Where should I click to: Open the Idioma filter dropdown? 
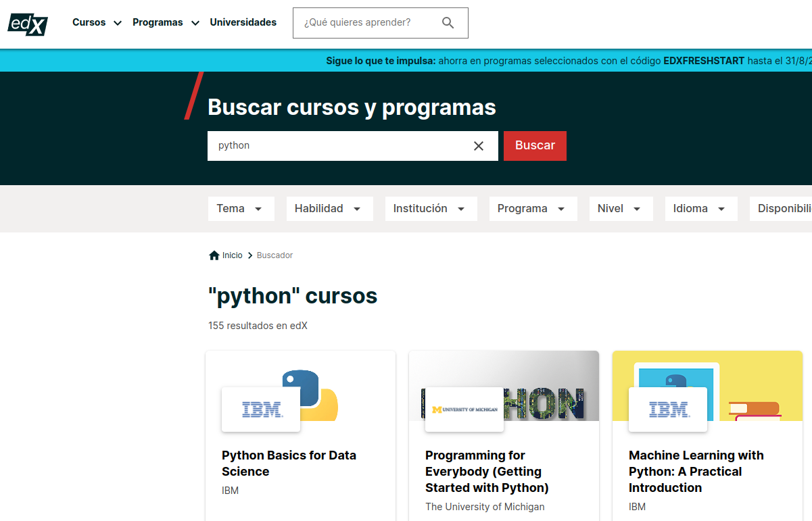(x=701, y=208)
